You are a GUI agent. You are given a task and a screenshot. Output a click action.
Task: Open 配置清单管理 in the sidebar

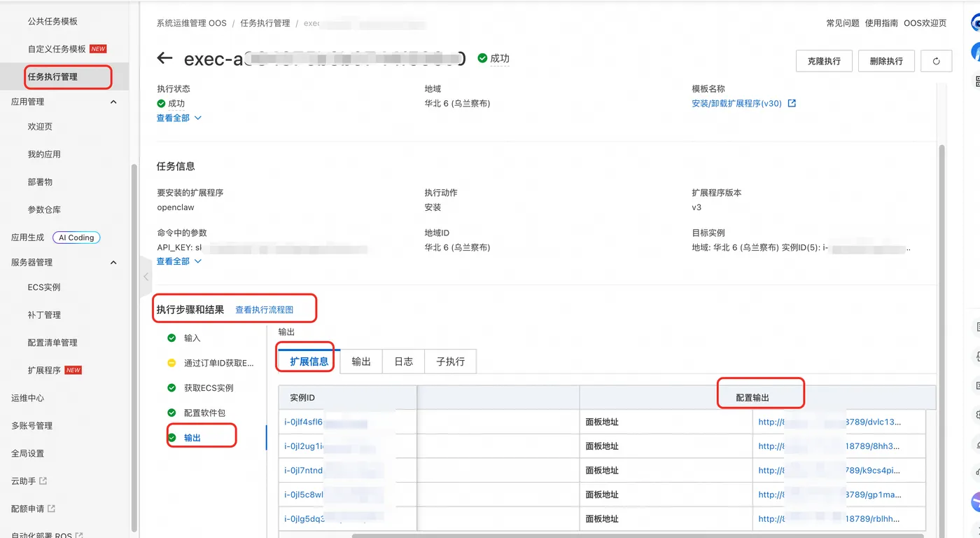(52, 343)
